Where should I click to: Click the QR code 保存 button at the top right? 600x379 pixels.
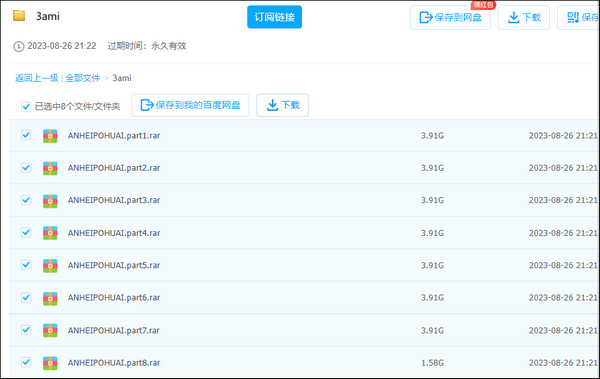click(579, 17)
